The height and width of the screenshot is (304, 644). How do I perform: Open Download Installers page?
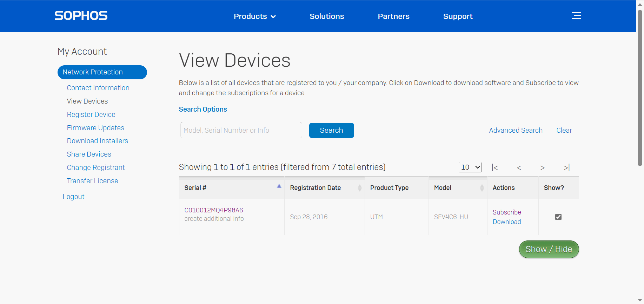(98, 141)
